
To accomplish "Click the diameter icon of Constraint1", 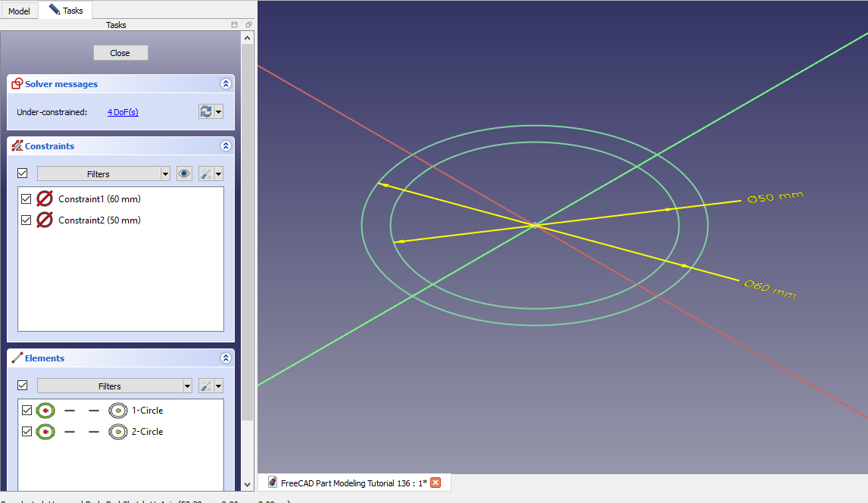I will point(45,199).
